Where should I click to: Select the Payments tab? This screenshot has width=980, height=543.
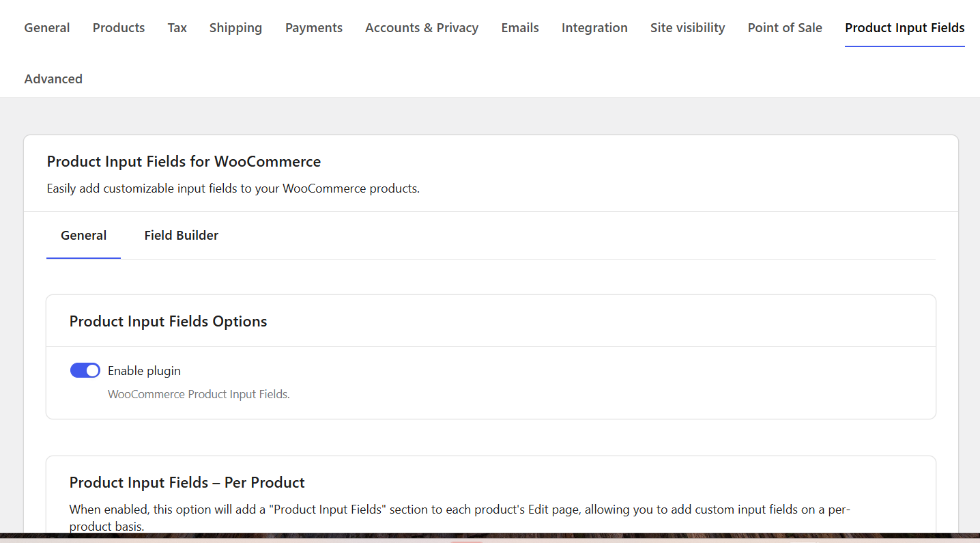[x=314, y=28]
